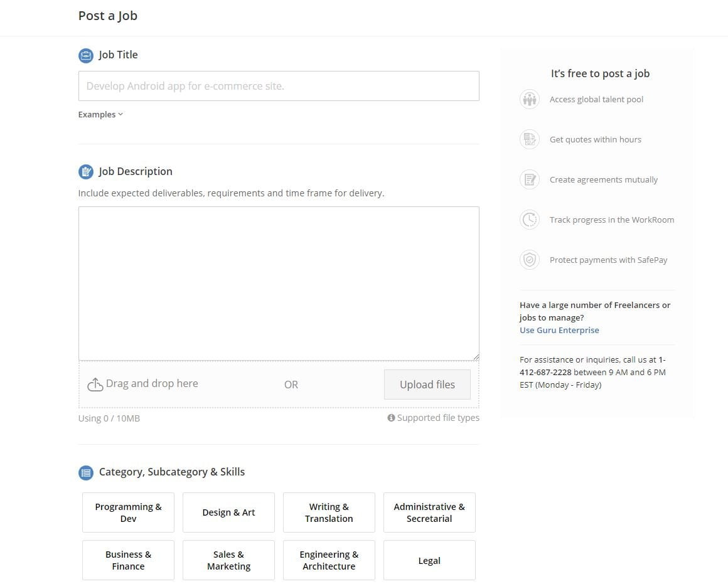Click the text area resize handle
Screen dimensions: 728x584
pyautogui.click(x=476, y=357)
